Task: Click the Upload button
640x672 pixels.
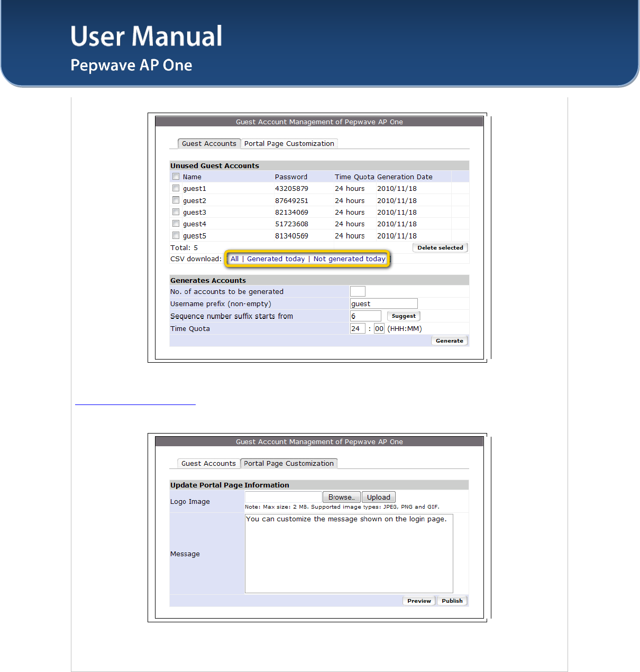Action: [379, 497]
